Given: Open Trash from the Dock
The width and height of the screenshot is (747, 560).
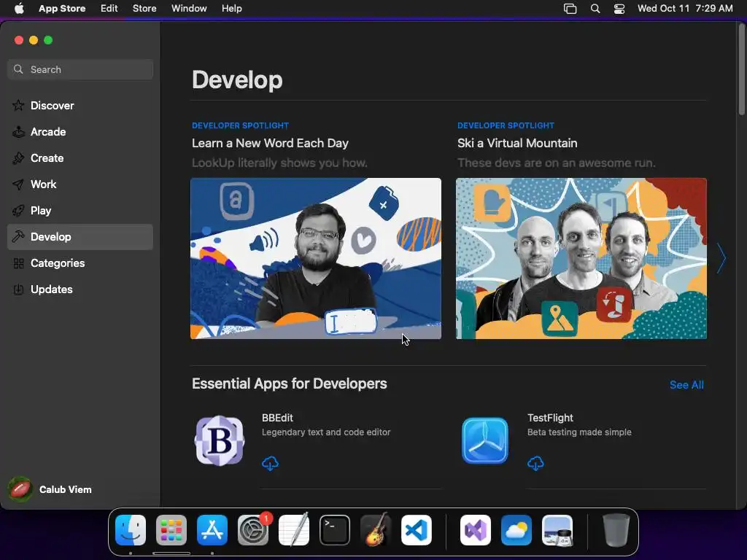Looking at the screenshot, I should [x=616, y=530].
